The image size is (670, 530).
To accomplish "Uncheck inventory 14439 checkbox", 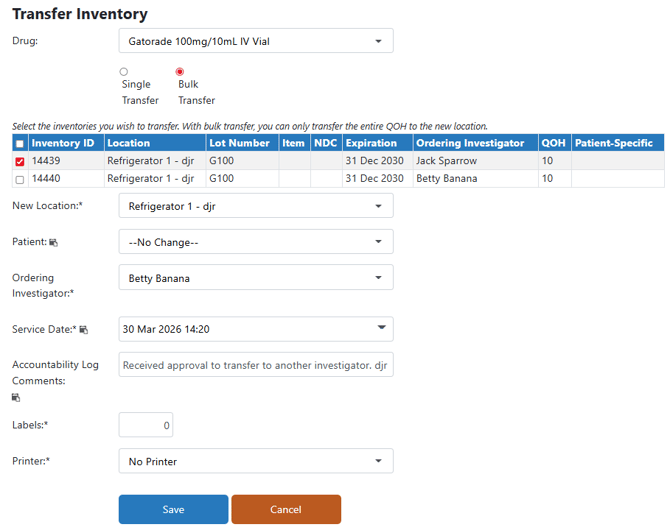I will click(20, 162).
